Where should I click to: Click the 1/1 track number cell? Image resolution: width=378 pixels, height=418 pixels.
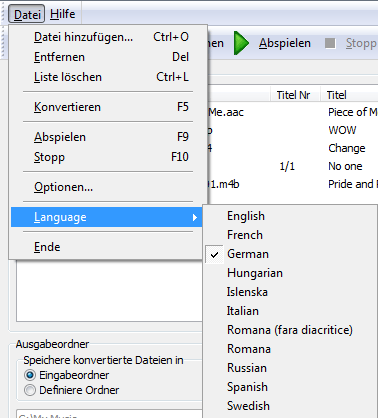click(x=287, y=166)
